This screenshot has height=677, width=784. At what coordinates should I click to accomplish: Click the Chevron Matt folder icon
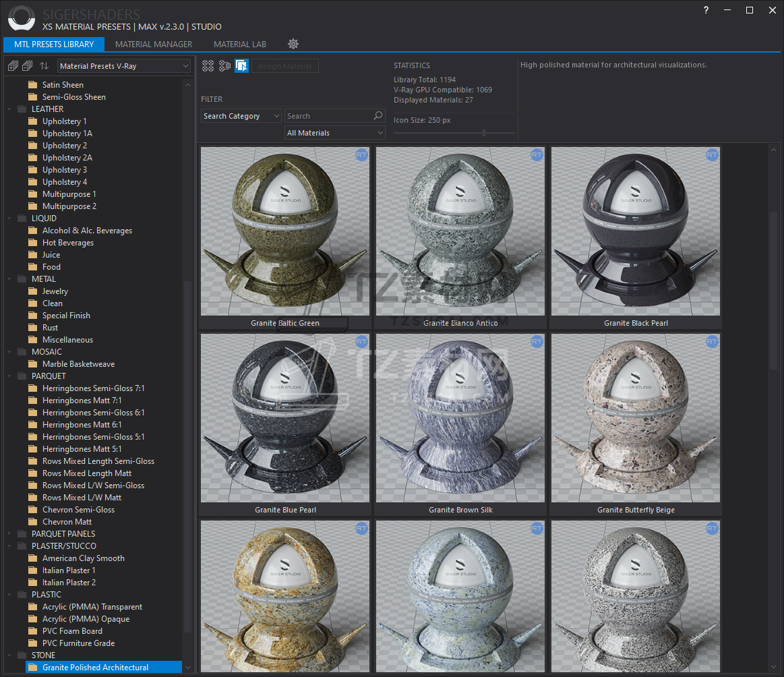pyautogui.click(x=33, y=522)
